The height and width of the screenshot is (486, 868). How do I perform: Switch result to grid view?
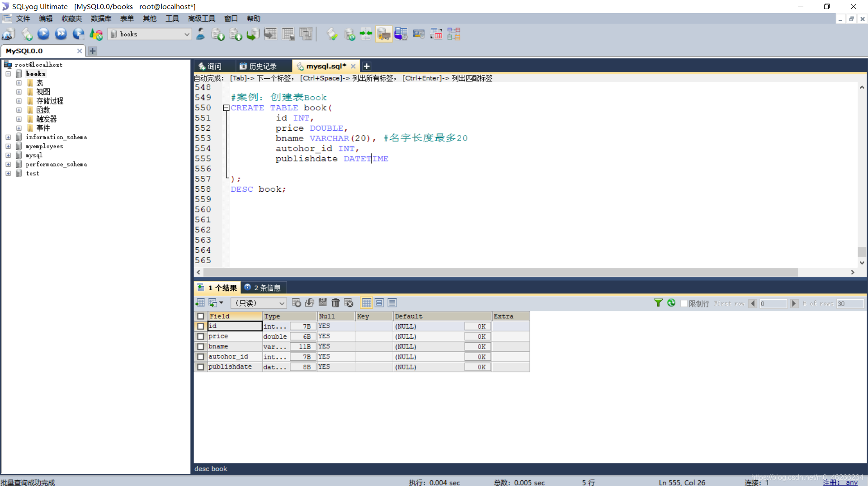click(x=367, y=303)
